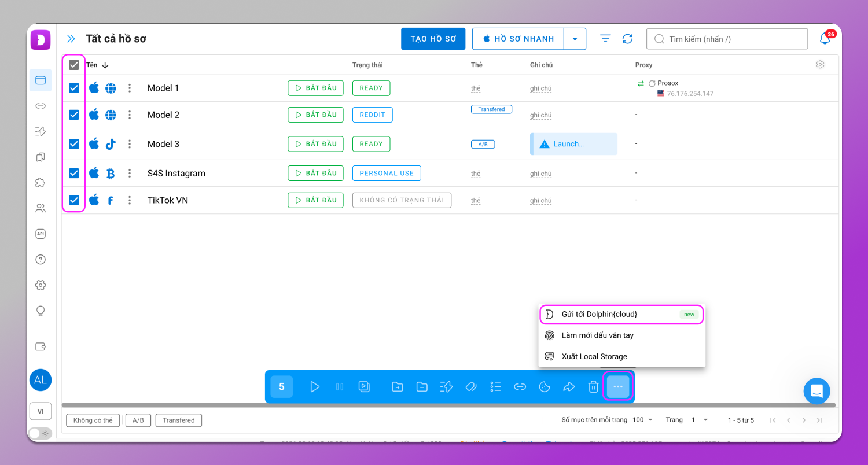Click the share icon in the bulk actions bar
The width and height of the screenshot is (868, 465).
[569, 386]
